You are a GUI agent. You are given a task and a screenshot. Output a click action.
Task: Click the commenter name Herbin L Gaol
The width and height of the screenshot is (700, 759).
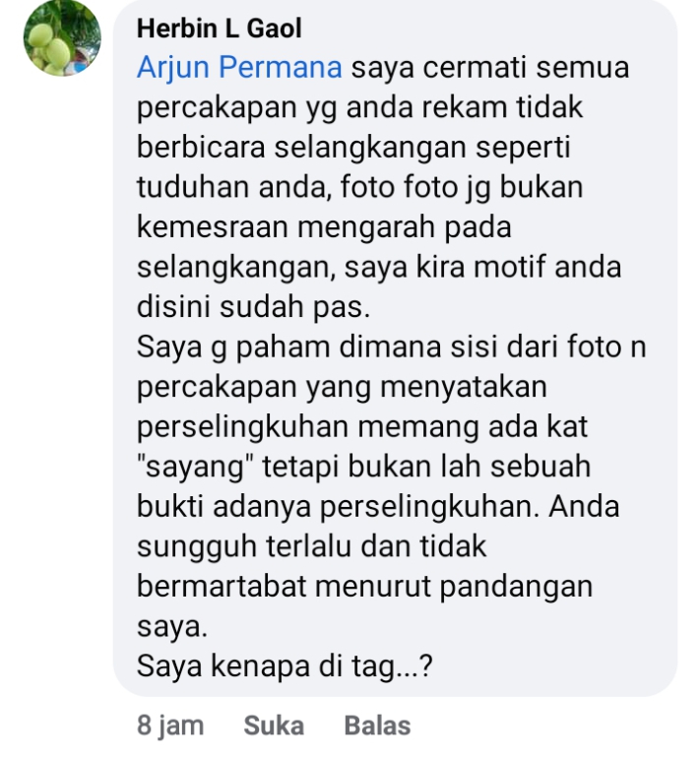click(x=220, y=29)
